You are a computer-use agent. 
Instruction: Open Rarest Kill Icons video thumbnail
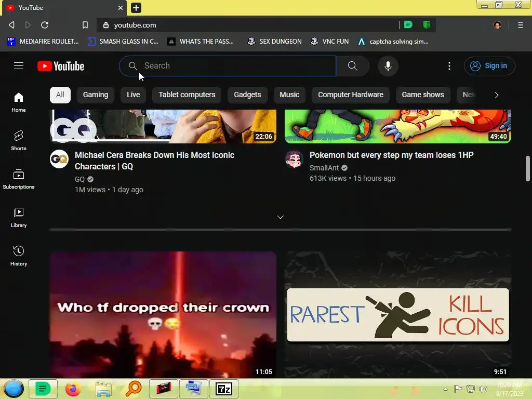pyautogui.click(x=397, y=314)
